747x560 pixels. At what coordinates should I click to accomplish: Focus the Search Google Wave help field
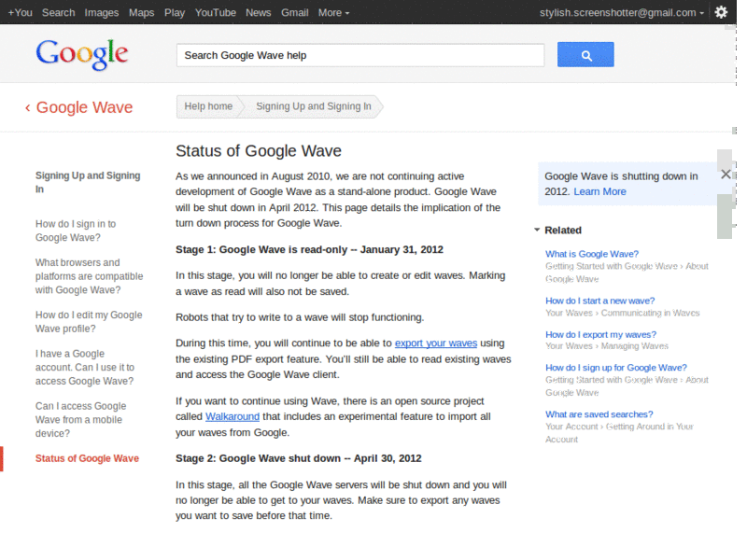tap(360, 55)
